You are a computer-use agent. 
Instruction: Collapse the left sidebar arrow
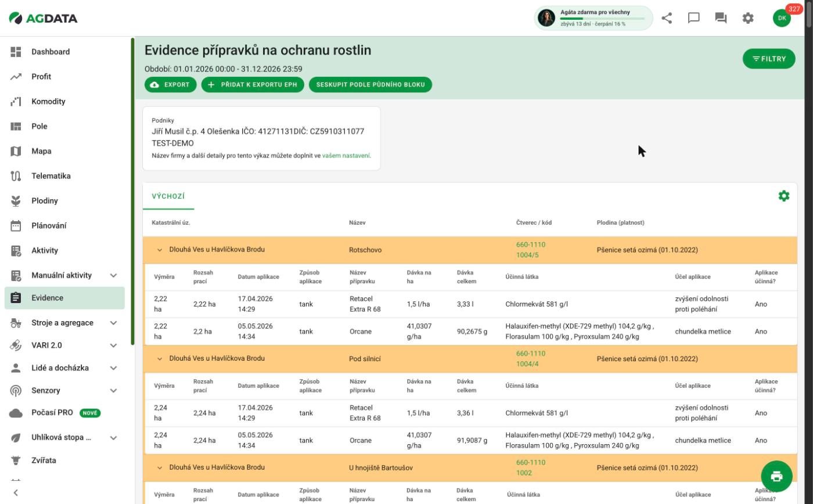coord(16,493)
